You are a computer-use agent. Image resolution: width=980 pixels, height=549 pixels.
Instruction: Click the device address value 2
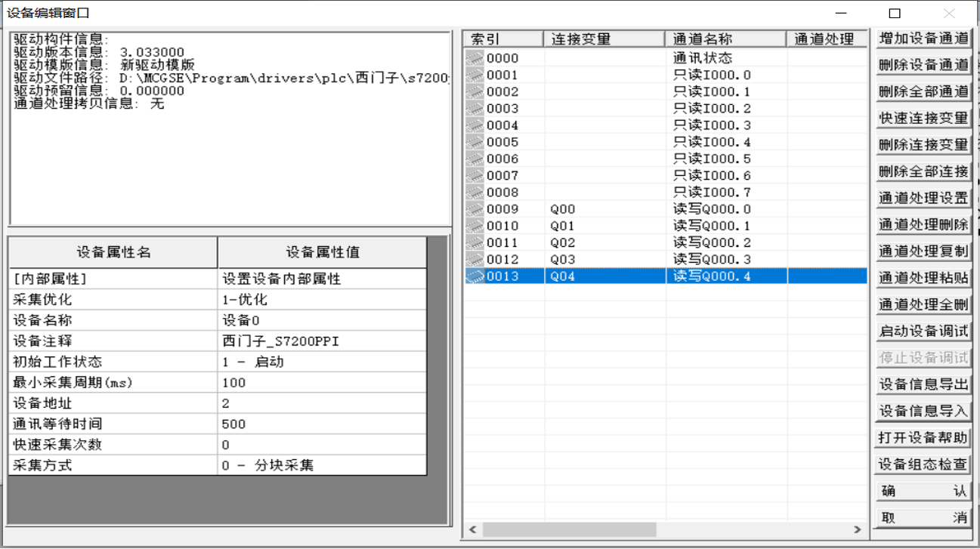coord(323,403)
